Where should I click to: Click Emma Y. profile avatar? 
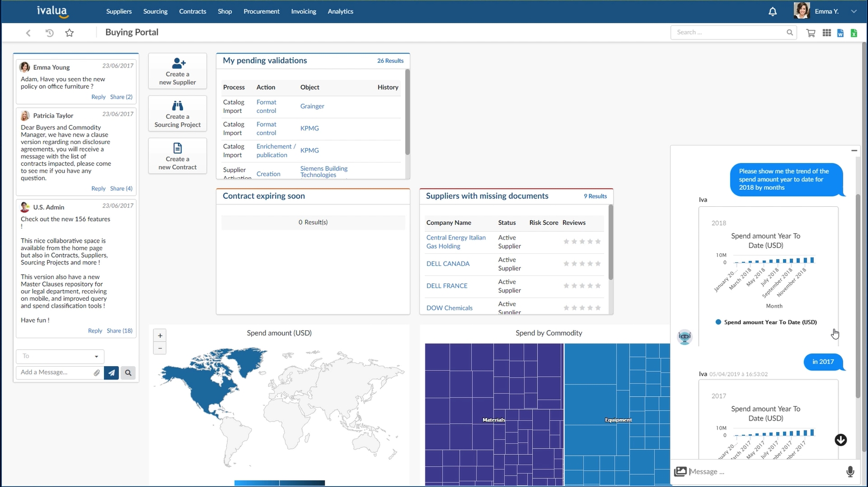tap(802, 11)
